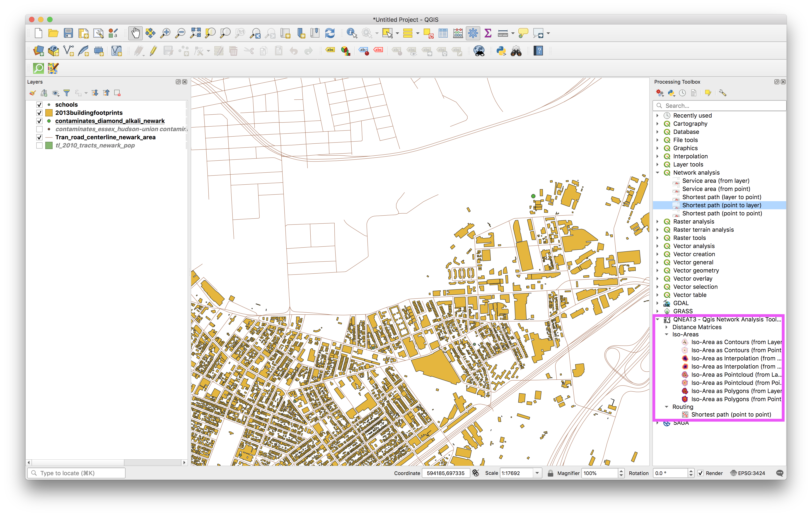Open Processing Toolbox options wrench
The height and width of the screenshot is (516, 812).
[722, 93]
